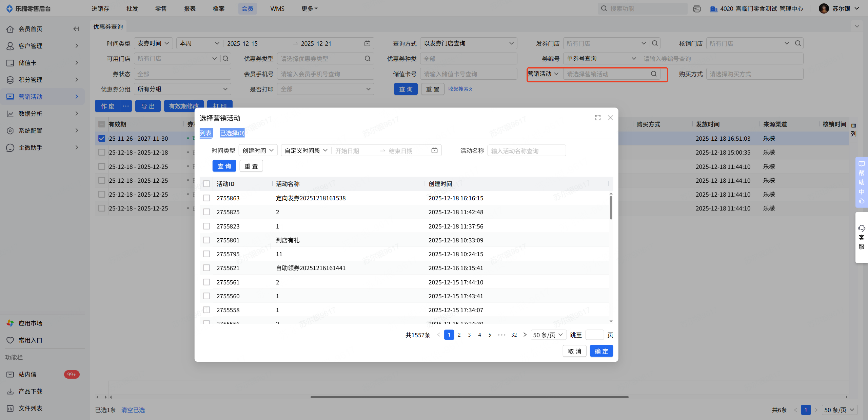
Task: Click the search icon in 营销活动 field
Action: 654,74
